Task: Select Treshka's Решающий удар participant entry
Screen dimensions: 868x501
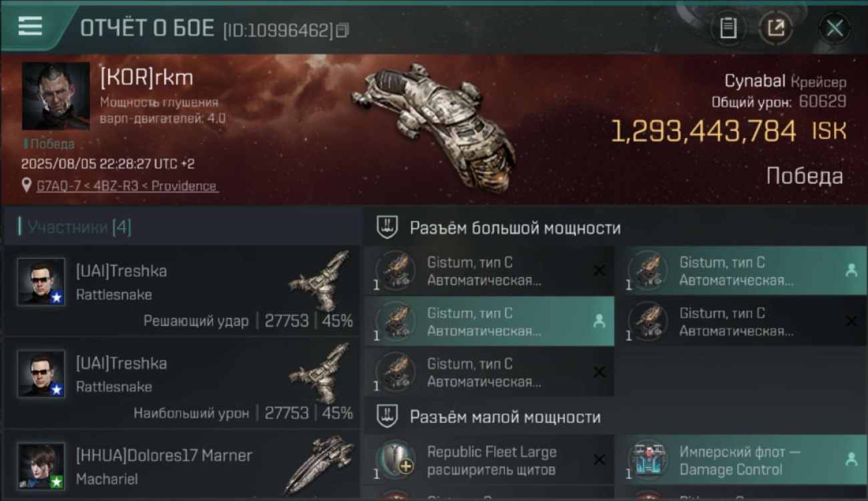Action: click(x=182, y=291)
